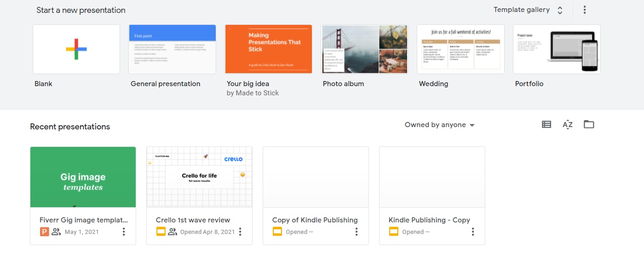
Task: Open the Portfolio template
Action: click(x=557, y=49)
